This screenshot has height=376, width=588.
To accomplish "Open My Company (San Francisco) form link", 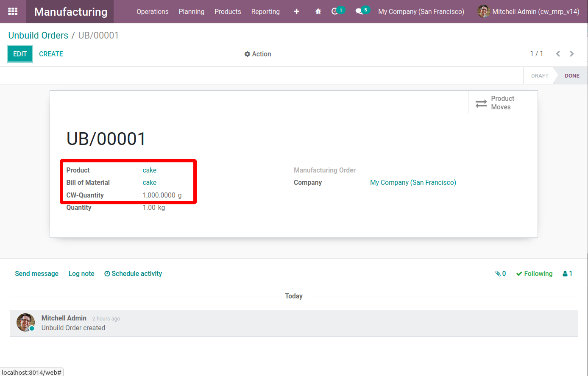I will pyautogui.click(x=413, y=183).
